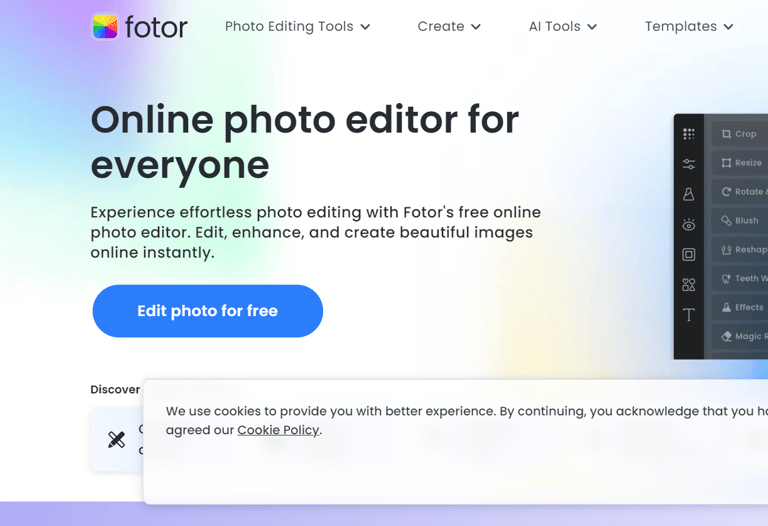Click Edit photo for free button

208,311
